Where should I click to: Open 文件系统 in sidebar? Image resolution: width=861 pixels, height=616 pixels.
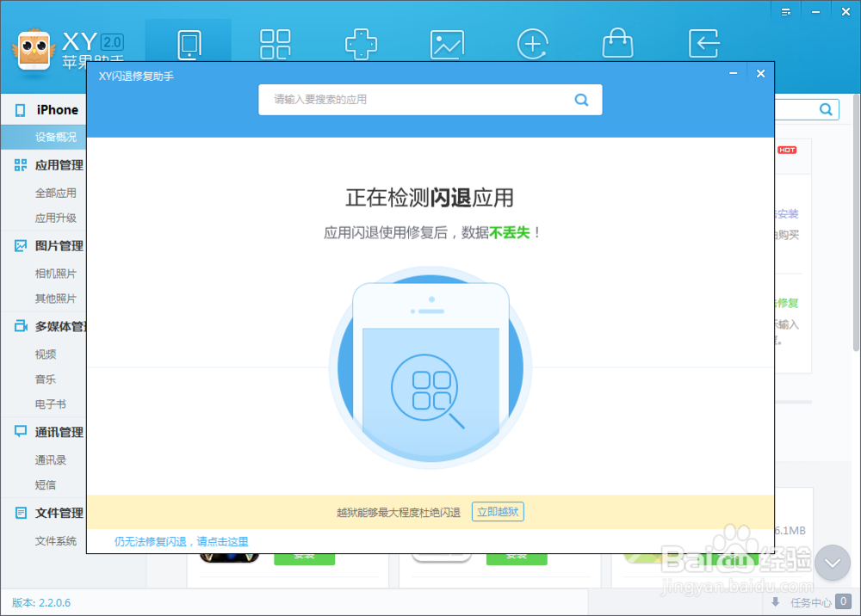tap(55, 541)
